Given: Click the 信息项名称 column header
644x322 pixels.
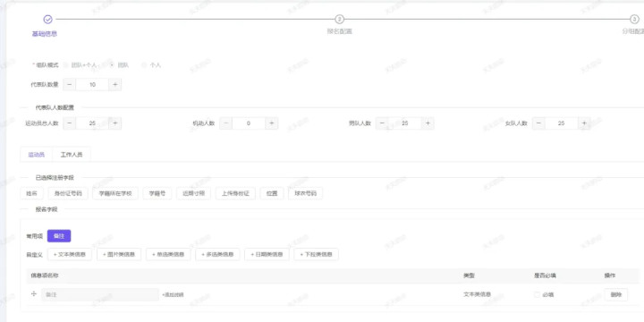Looking at the screenshot, I should pos(45,275).
